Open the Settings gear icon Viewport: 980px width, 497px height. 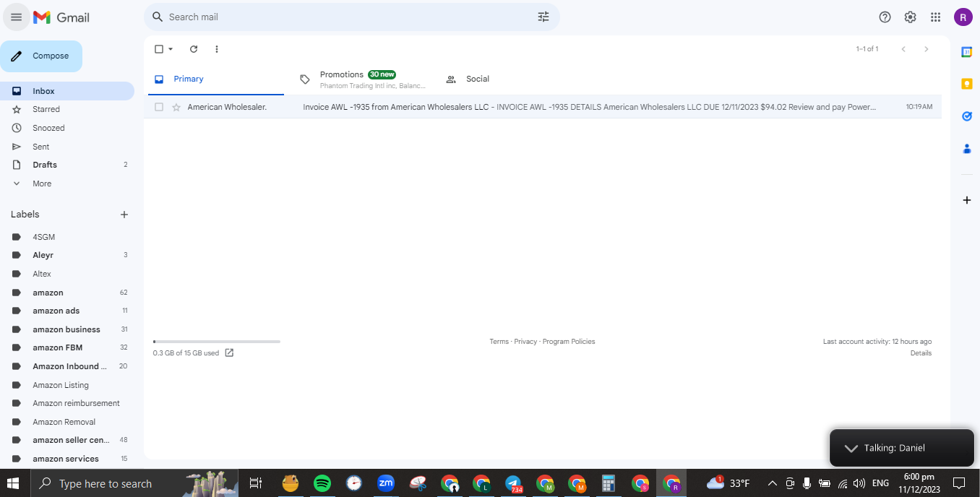coord(910,17)
